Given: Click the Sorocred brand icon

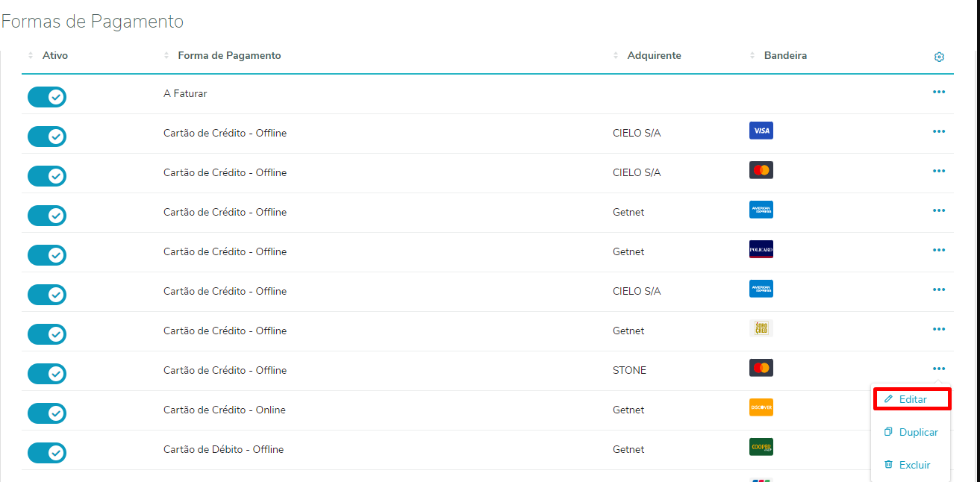Looking at the screenshot, I should (761, 328).
